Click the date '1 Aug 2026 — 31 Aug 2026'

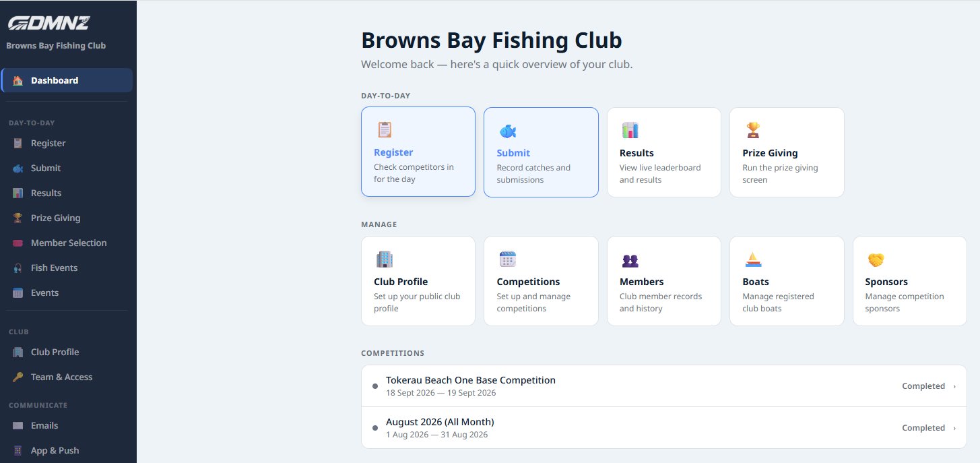[436, 435]
